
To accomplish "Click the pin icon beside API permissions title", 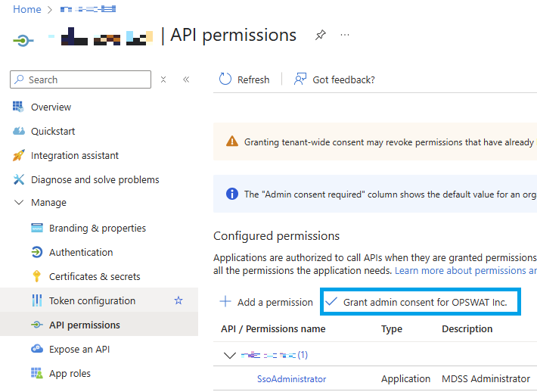I will [x=321, y=35].
